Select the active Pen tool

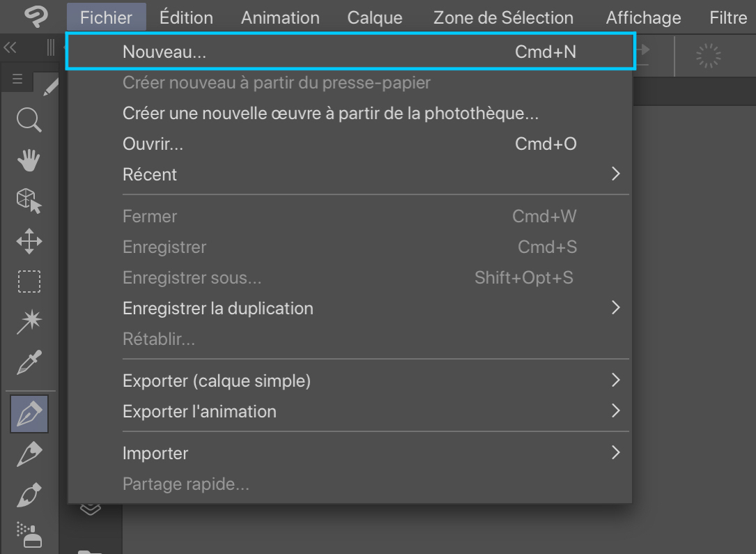29,414
